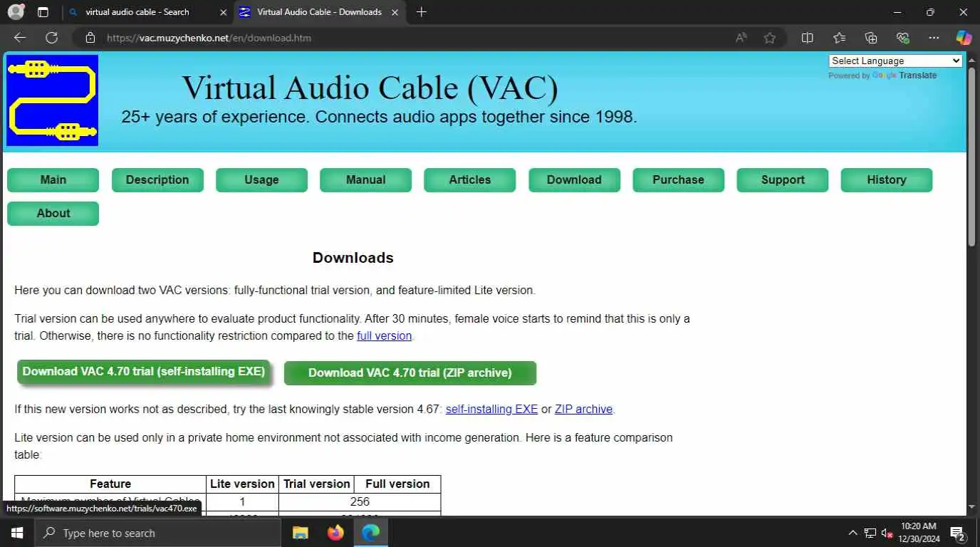Open the Description page
The image size is (980, 547).
pyautogui.click(x=157, y=180)
